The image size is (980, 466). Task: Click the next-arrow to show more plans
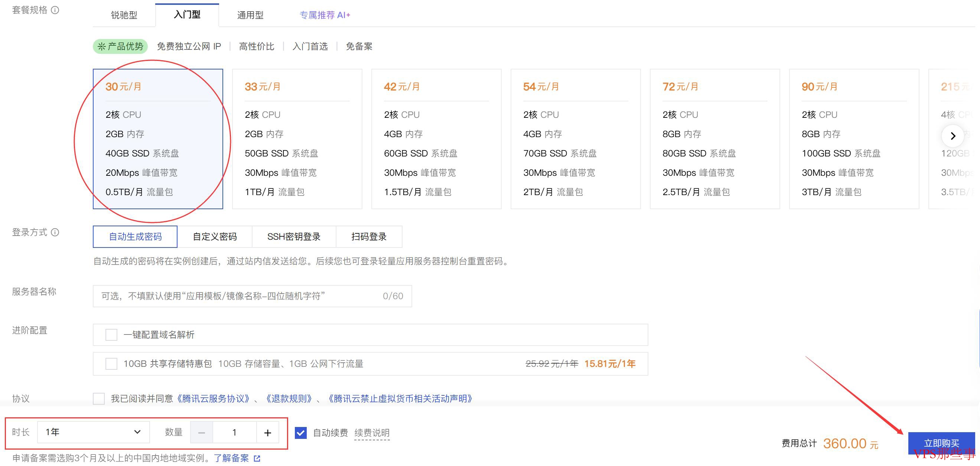point(953,136)
